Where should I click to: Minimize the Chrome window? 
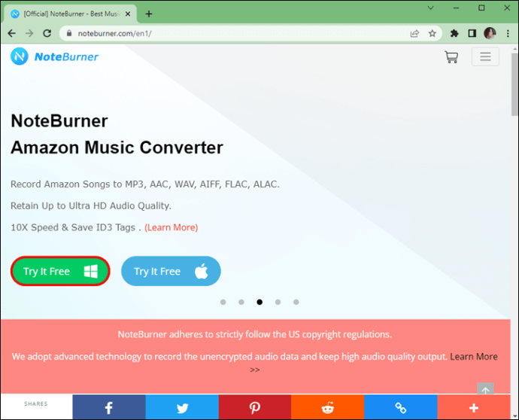pos(457,8)
